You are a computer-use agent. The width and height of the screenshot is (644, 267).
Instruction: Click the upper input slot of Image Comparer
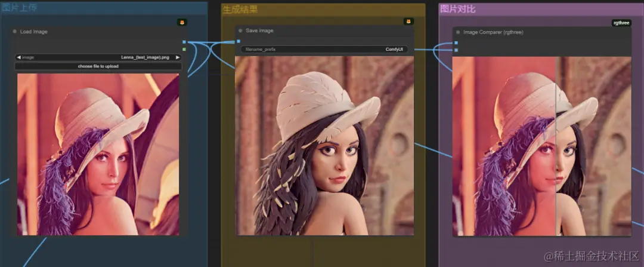[456, 43]
